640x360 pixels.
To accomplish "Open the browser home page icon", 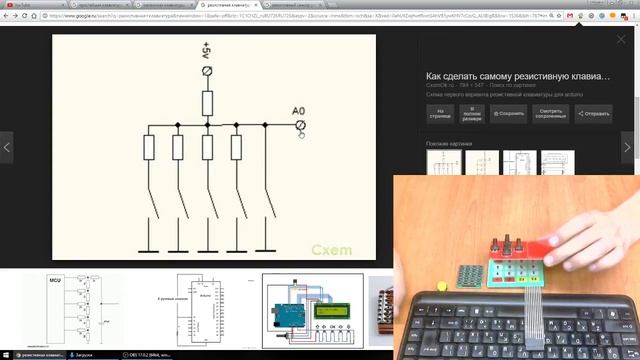I will pyautogui.click(x=34, y=16).
